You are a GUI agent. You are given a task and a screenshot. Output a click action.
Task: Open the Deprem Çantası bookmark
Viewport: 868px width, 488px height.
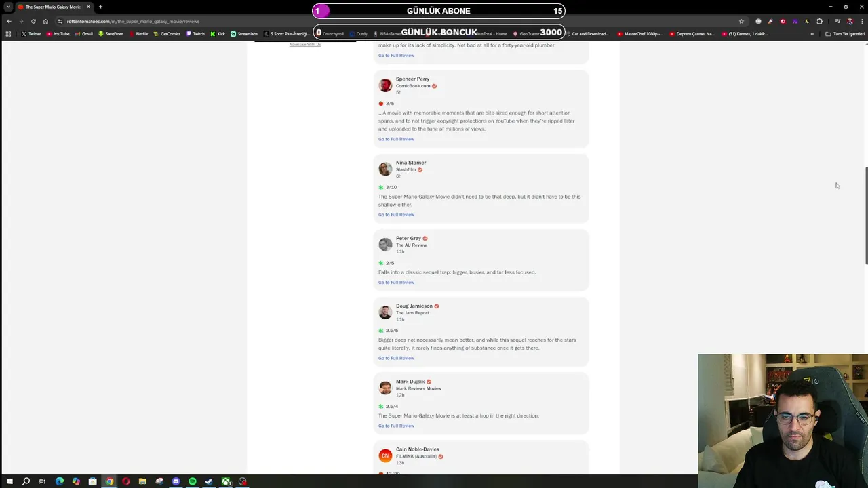click(x=692, y=33)
